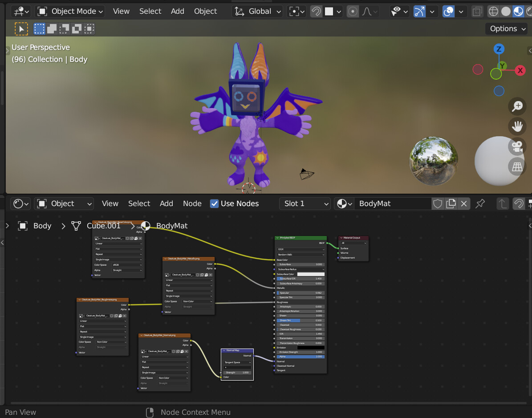532x418 pixels.
Task: Click the Body breadcrumb in the node editor
Action: pyautogui.click(x=42, y=226)
